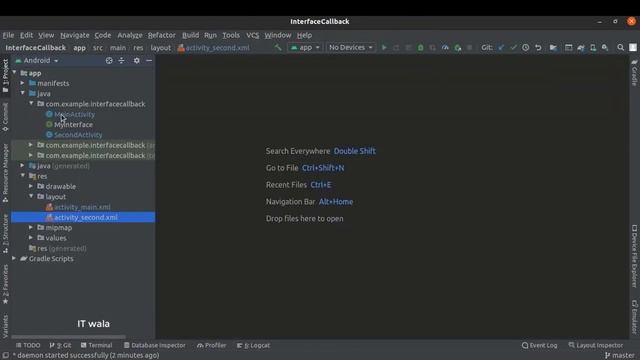Expand Gradle Scripts node
The image size is (640, 360).
tap(15, 258)
